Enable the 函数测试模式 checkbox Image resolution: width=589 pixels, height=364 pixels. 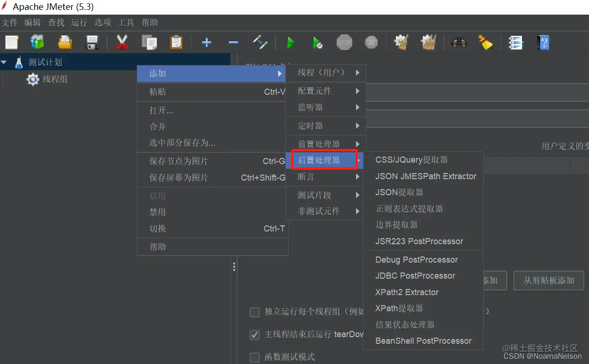pos(255,357)
